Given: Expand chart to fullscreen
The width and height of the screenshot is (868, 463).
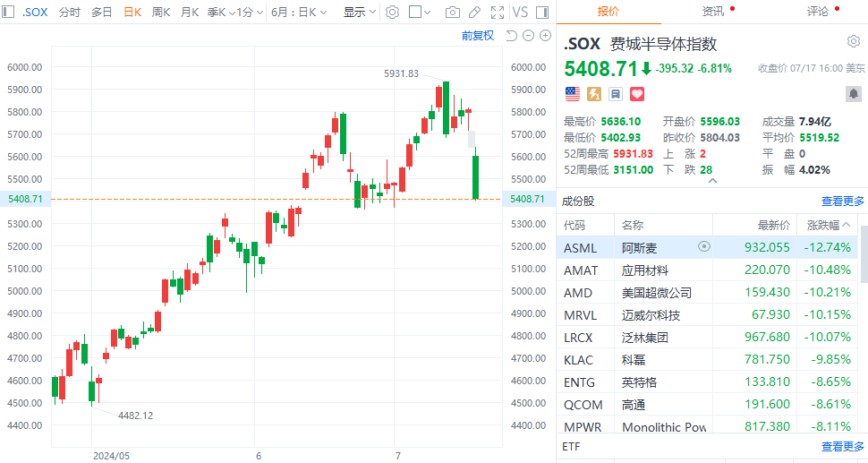Looking at the screenshot, I should pyautogui.click(x=496, y=13).
